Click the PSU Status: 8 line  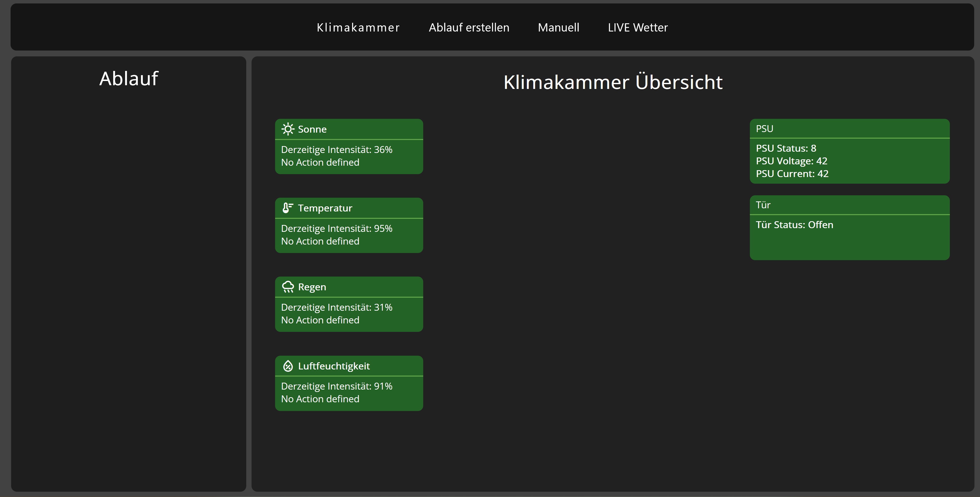coord(786,148)
